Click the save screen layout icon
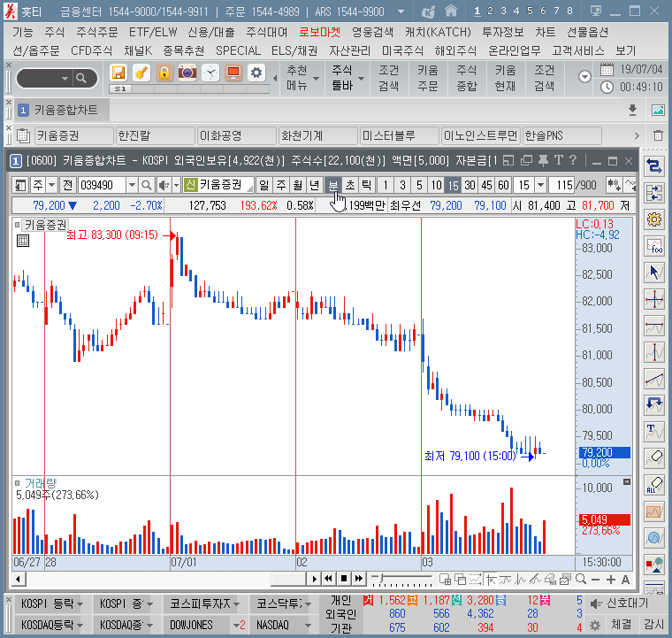 tap(118, 73)
